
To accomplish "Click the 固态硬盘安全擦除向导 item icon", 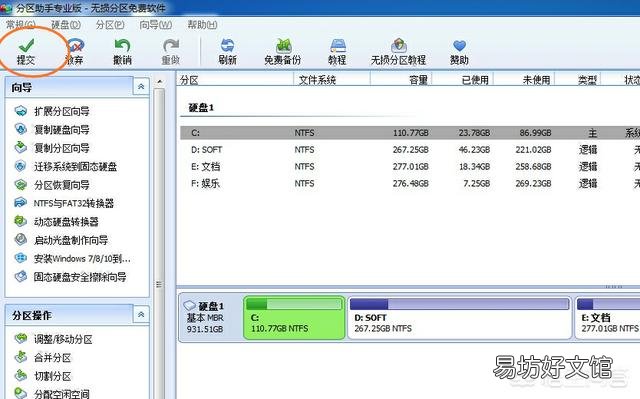I will point(20,276).
